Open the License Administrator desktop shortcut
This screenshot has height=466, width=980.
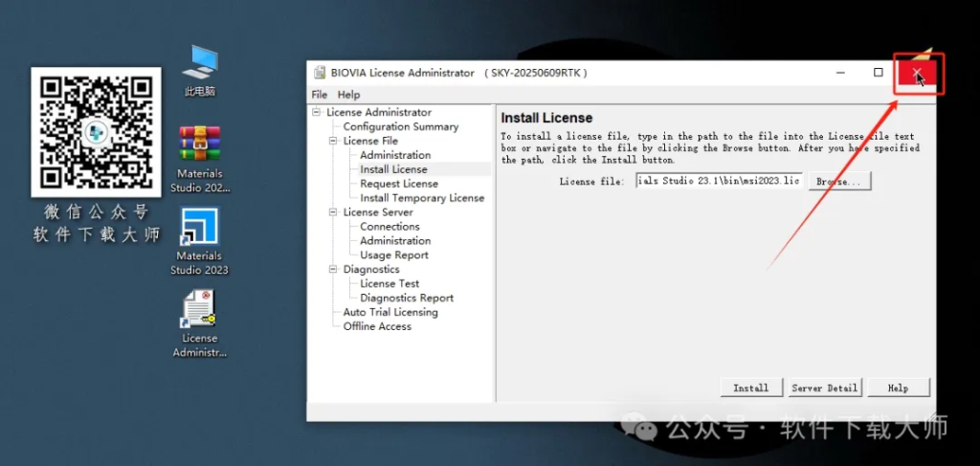(x=200, y=309)
